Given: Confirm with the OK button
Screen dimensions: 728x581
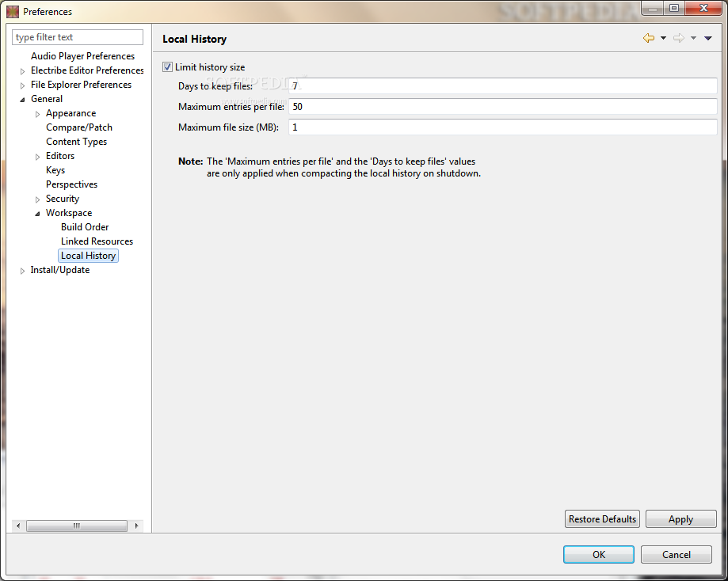Looking at the screenshot, I should (x=598, y=555).
